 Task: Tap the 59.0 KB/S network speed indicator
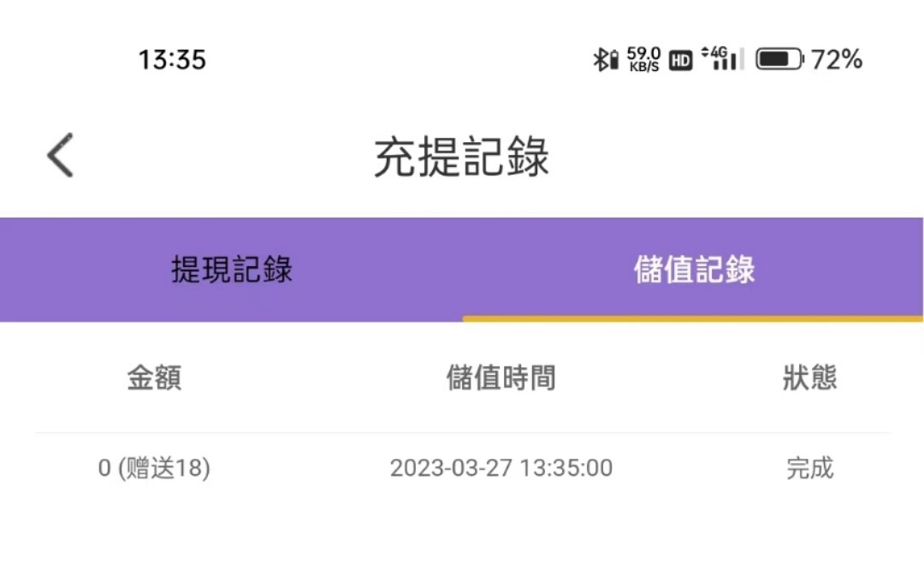pos(643,59)
